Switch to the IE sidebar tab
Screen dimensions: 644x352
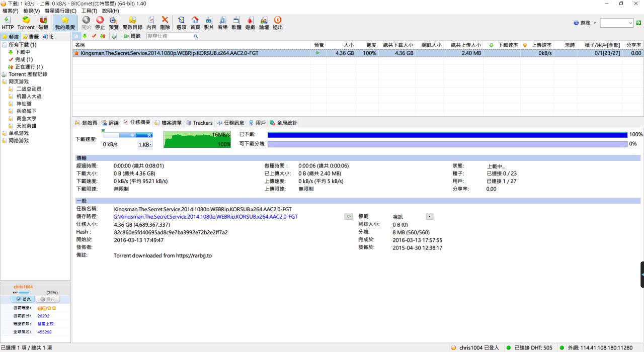click(48, 37)
